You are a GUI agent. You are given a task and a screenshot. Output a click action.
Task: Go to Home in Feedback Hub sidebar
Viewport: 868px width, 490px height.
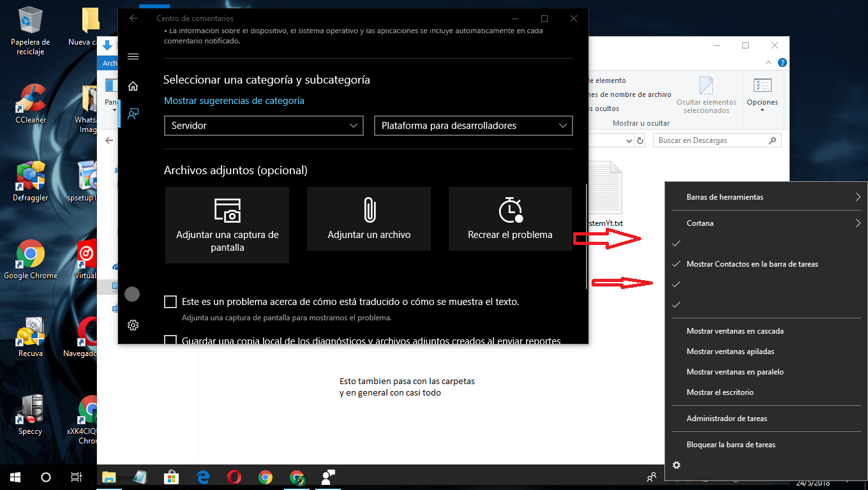133,86
